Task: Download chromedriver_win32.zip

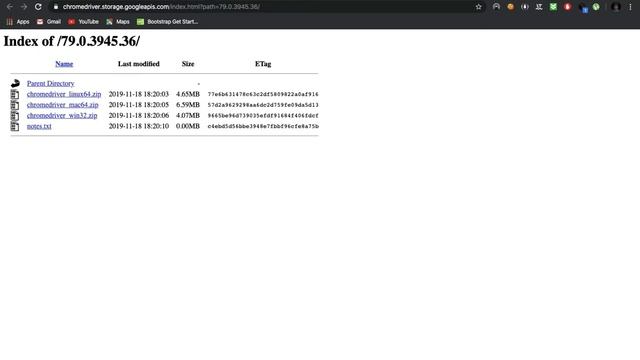Action: point(62,116)
